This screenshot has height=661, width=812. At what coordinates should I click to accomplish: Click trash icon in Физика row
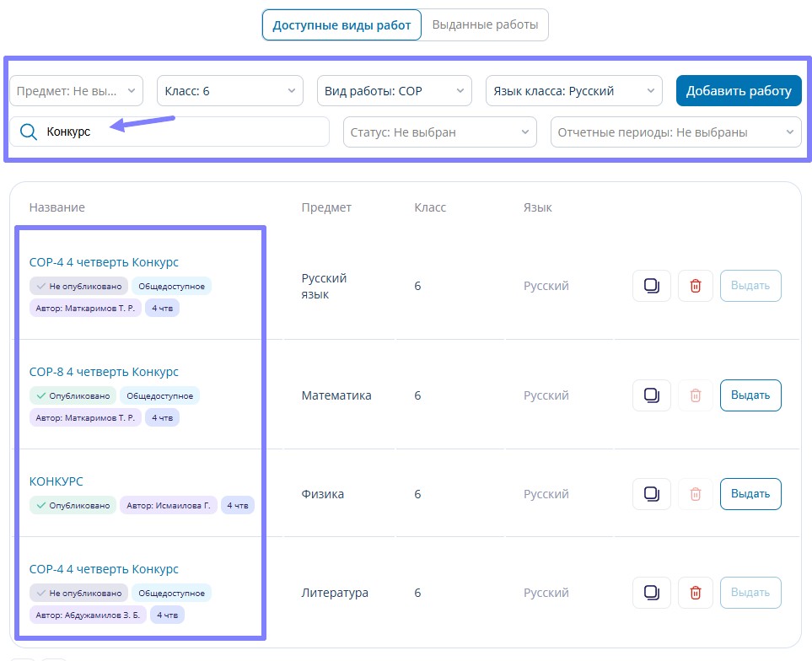[696, 494]
